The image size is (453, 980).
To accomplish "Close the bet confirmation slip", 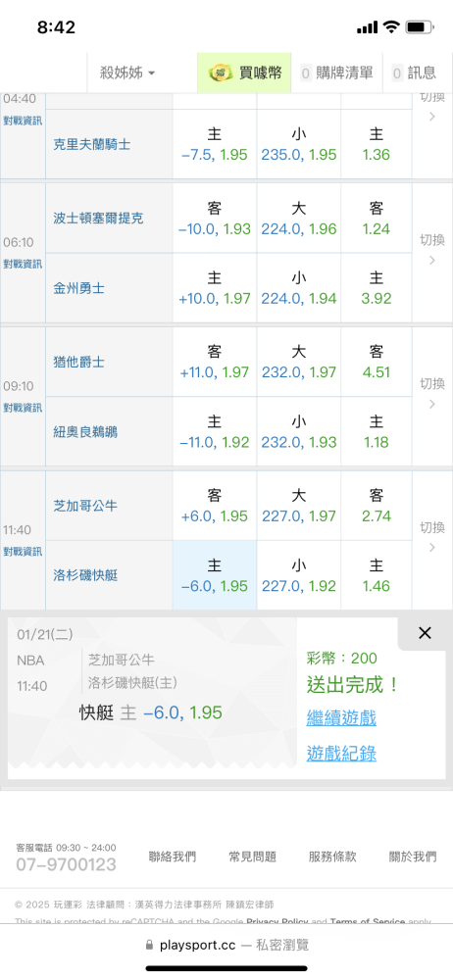I will click(425, 633).
